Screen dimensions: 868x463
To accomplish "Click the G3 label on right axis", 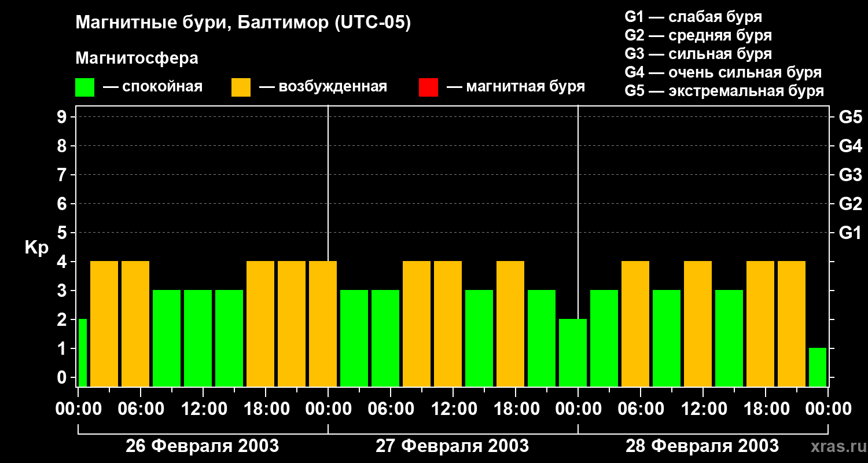I will click(x=850, y=175).
